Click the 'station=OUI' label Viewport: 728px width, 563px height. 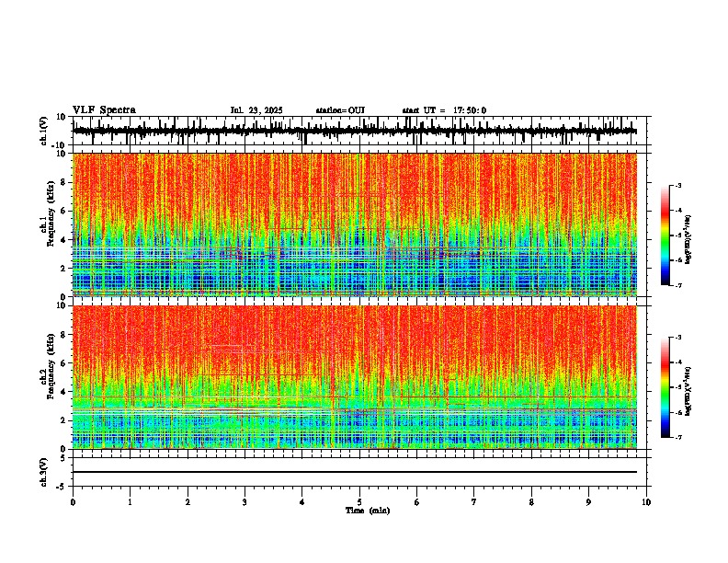(x=340, y=110)
